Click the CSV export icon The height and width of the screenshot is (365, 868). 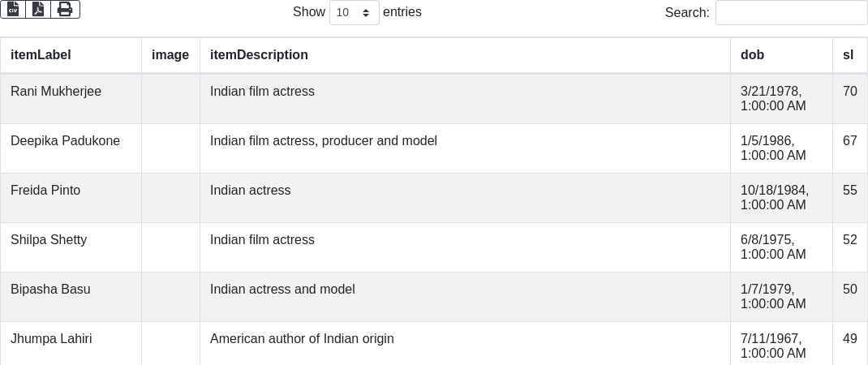pyautogui.click(x=13, y=10)
